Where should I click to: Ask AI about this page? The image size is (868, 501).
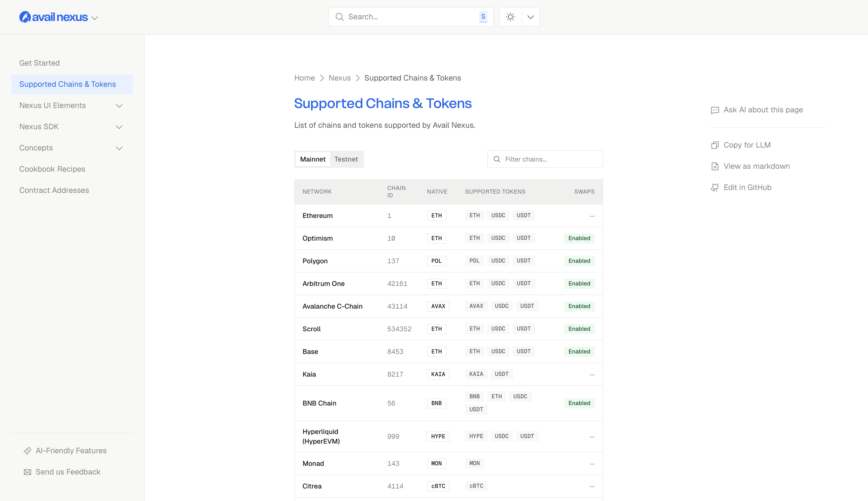763,110
